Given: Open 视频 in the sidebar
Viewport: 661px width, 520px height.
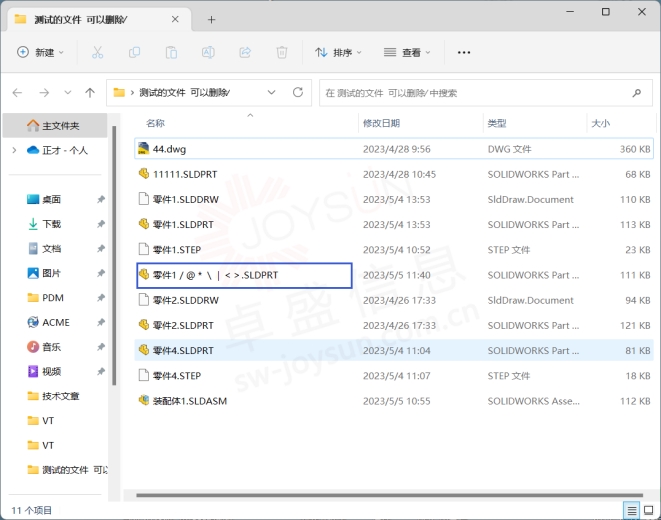Looking at the screenshot, I should 51,371.
